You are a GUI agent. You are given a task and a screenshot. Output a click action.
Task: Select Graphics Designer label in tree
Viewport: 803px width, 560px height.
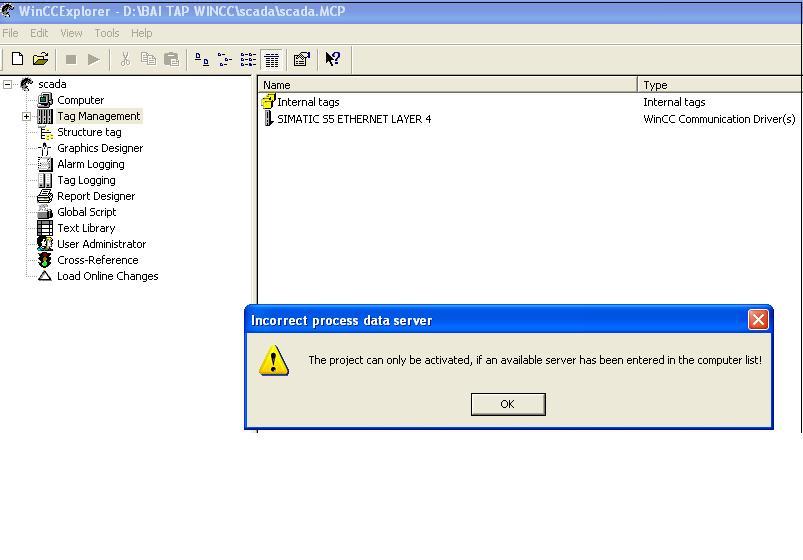[100, 148]
